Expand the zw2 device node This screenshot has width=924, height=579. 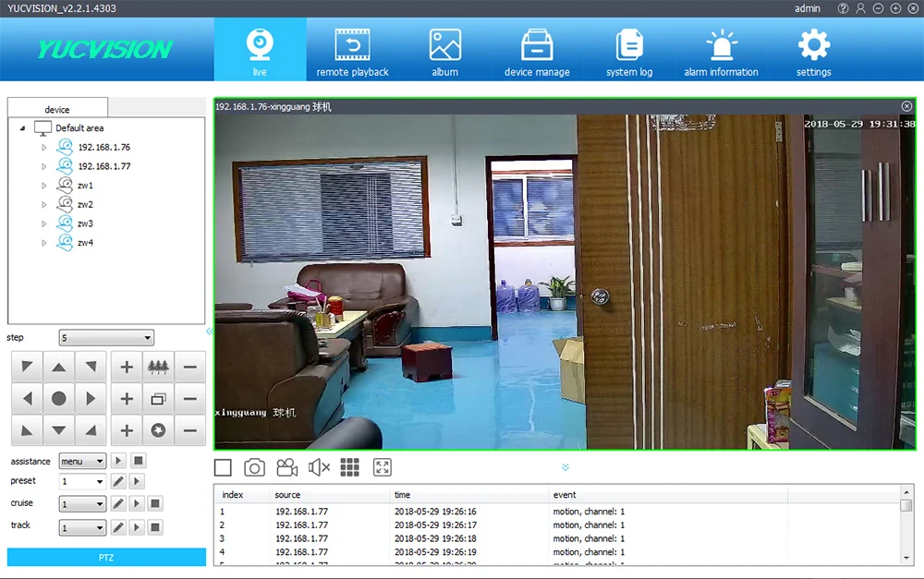coord(43,204)
